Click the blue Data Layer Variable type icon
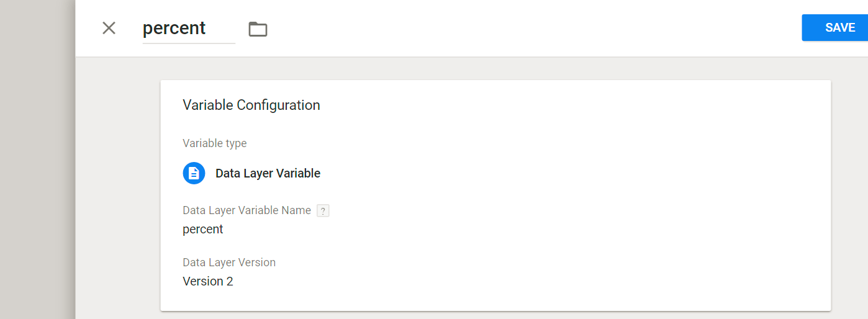The image size is (868, 319). [194, 173]
